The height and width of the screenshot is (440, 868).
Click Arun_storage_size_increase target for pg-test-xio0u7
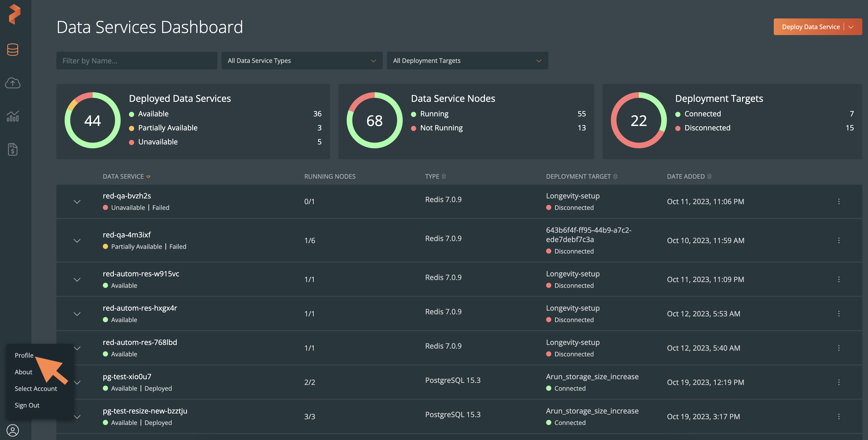coord(592,377)
